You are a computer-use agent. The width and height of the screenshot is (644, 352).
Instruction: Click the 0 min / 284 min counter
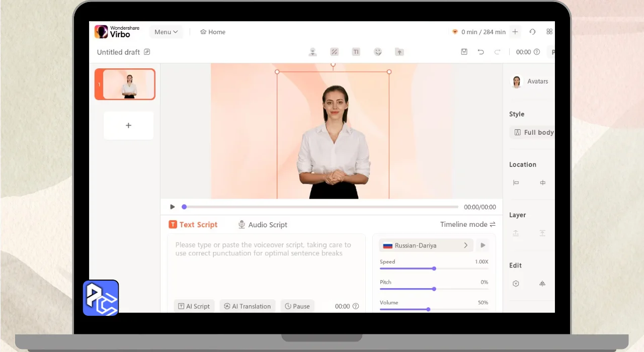483,32
